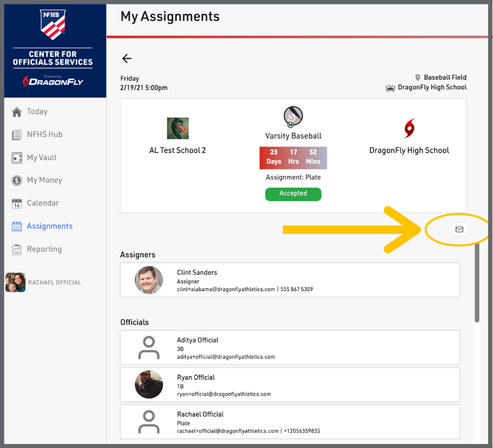Click the Today home icon
Image resolution: width=493 pixels, height=448 pixels.
coord(17,112)
